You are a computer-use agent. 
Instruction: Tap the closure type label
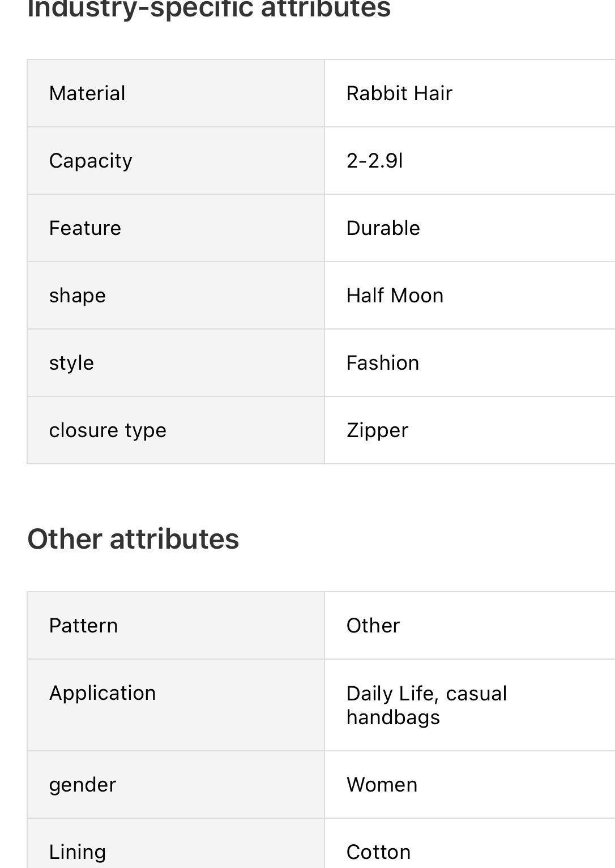point(108,430)
